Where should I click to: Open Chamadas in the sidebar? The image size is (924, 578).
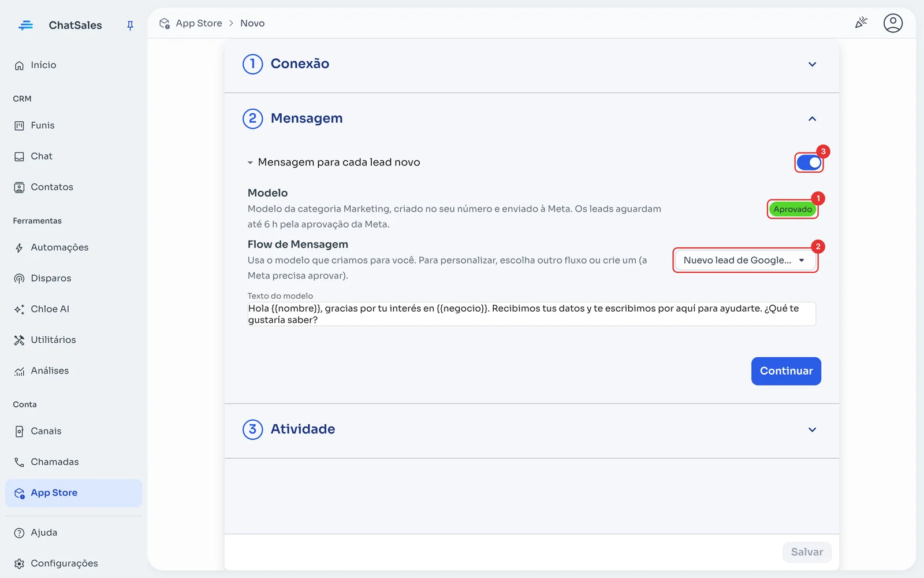tap(73, 462)
